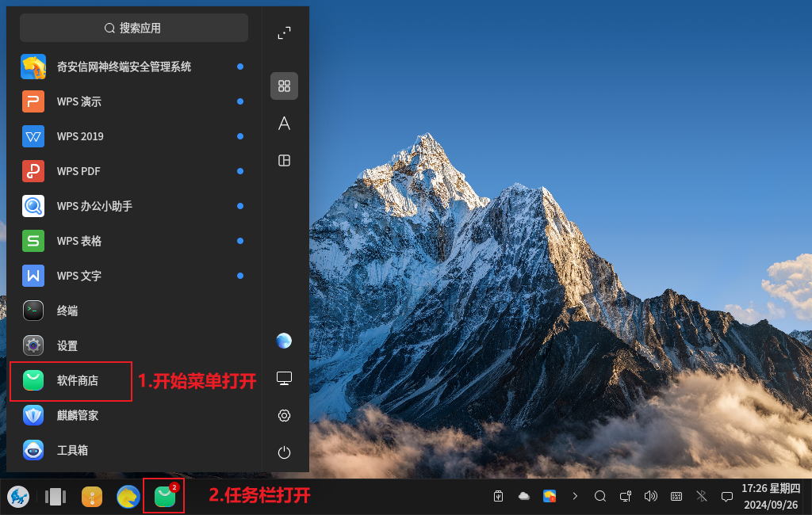Switch to alphabetical sorting view
The image size is (812, 515).
[284, 124]
